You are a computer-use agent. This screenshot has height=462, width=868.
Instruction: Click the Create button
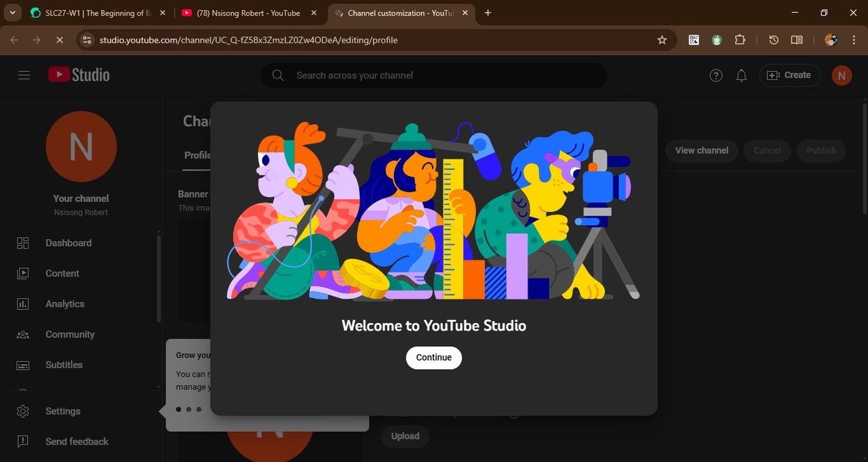pos(789,75)
